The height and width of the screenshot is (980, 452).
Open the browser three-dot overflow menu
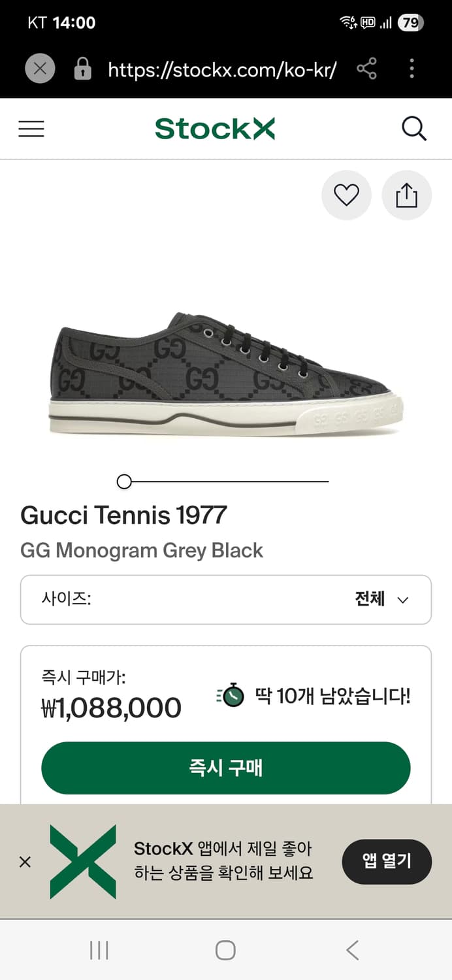[412, 69]
